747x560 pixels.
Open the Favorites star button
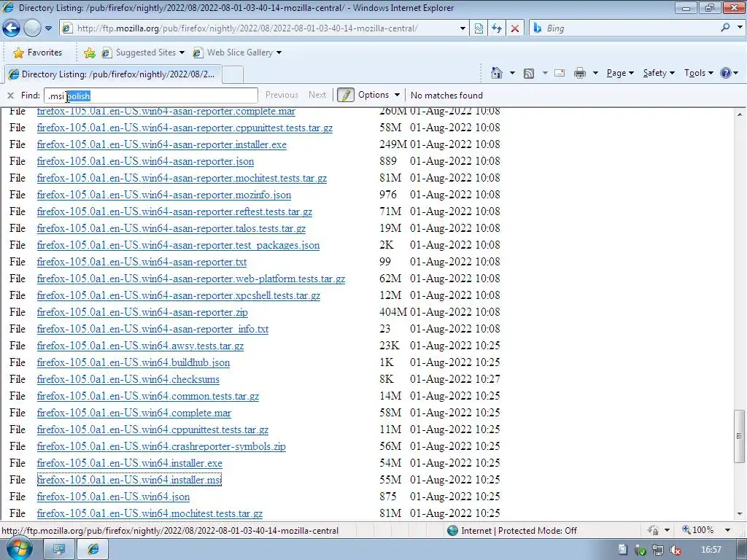(x=38, y=52)
